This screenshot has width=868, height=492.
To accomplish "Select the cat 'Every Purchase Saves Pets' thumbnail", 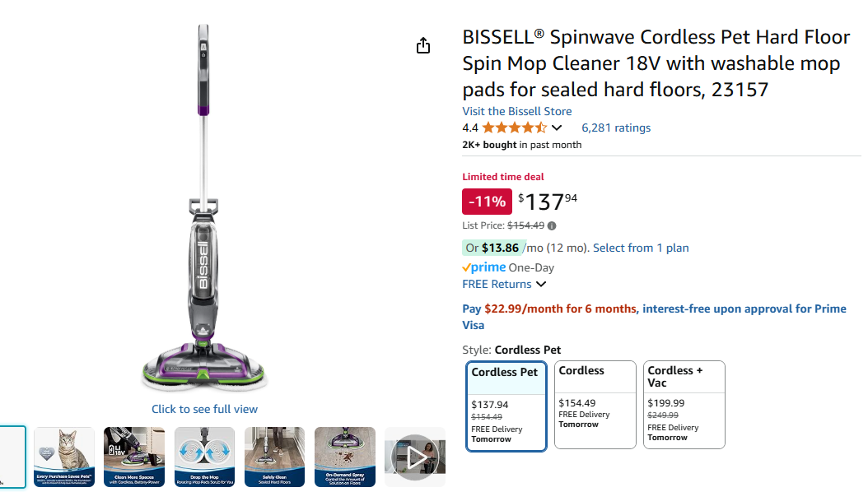I will 64,457.
